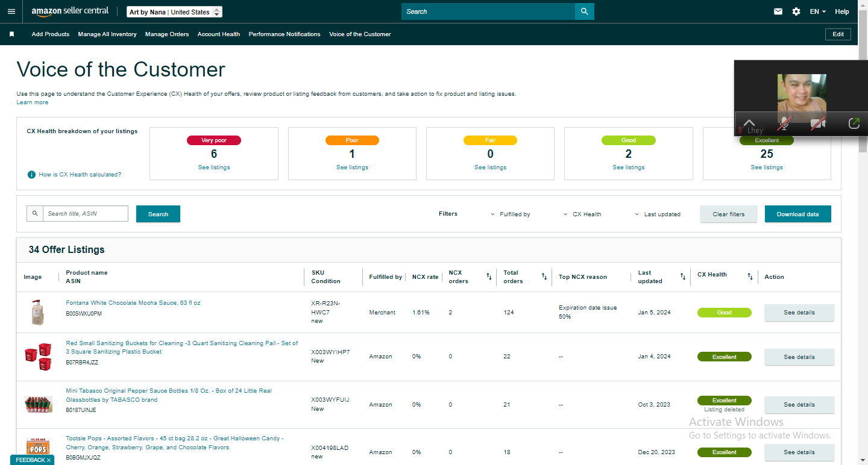Click the FEEDBACK tab label
Image resolution: width=868 pixels, height=465 pixels.
click(x=30, y=460)
